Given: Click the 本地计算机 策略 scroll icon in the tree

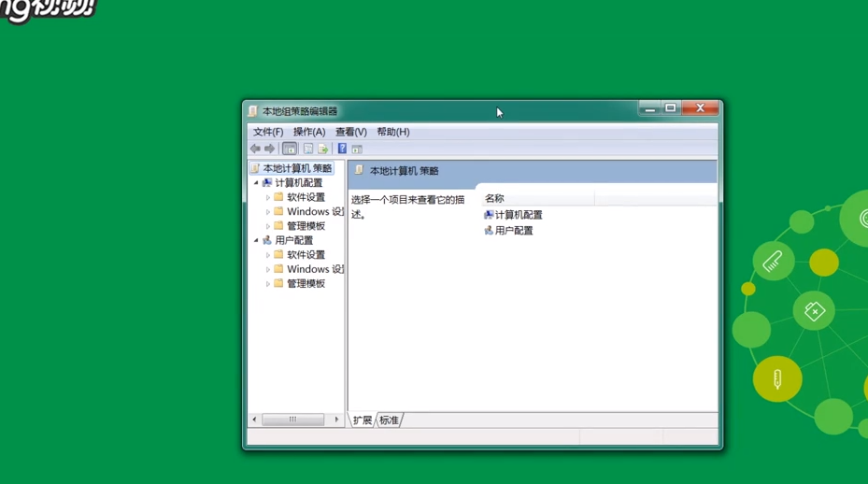Looking at the screenshot, I should click(x=255, y=168).
